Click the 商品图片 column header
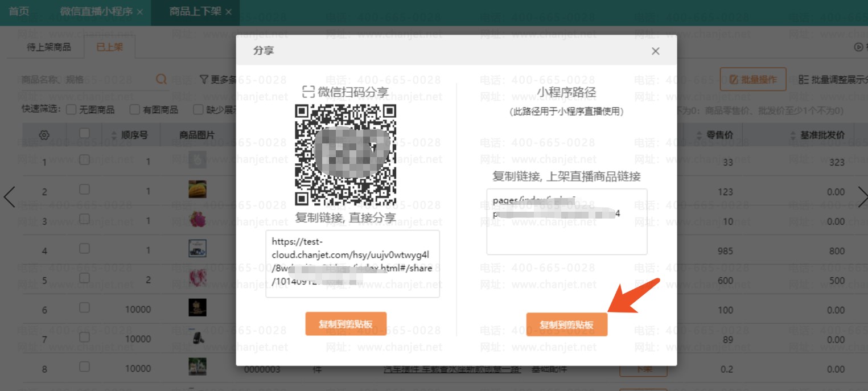 click(x=197, y=135)
